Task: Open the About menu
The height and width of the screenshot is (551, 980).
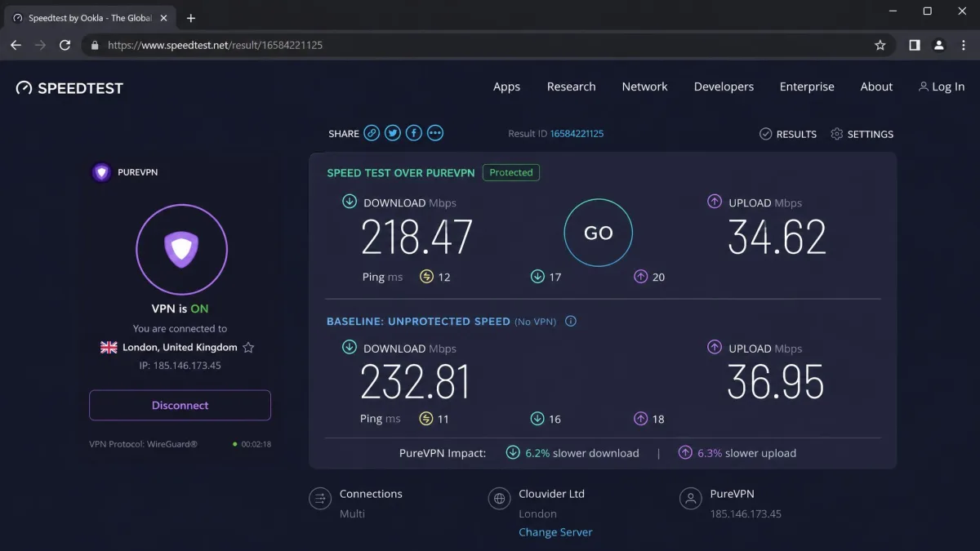Action: click(x=876, y=87)
